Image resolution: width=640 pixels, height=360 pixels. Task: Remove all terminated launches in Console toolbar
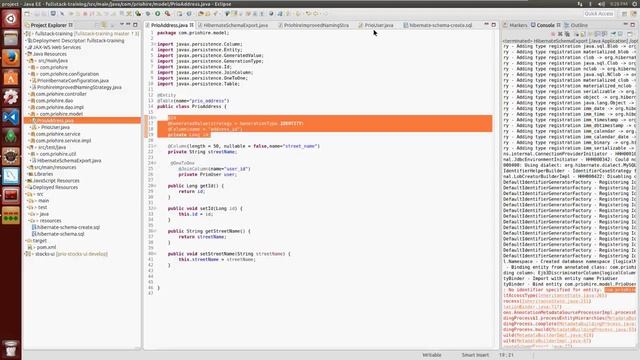(x=567, y=34)
